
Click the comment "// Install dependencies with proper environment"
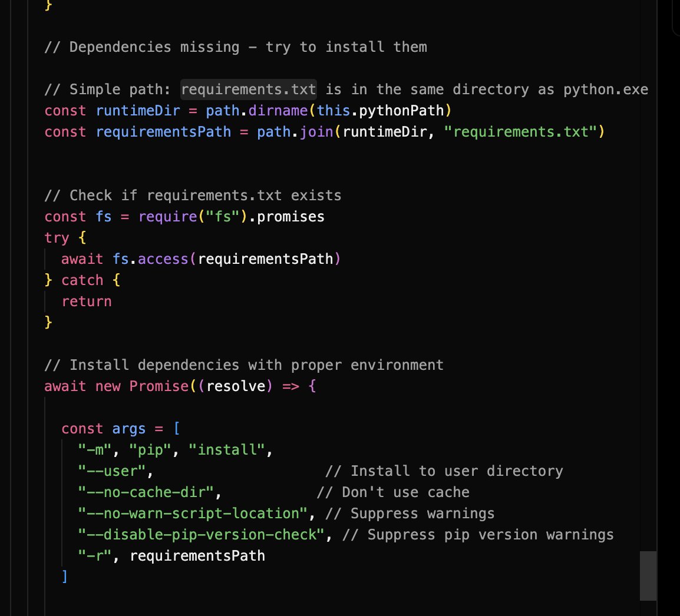coord(244,365)
